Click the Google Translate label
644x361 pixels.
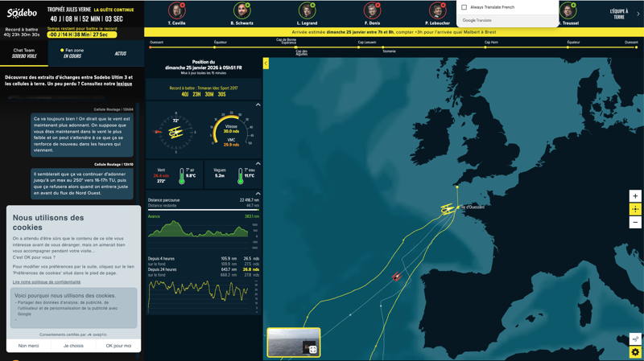click(477, 20)
